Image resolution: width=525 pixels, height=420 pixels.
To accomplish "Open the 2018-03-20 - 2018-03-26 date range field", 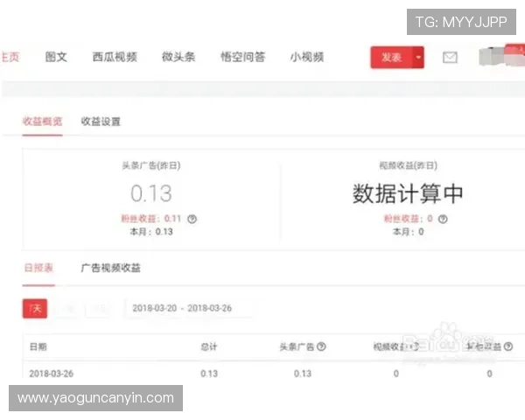I will pyautogui.click(x=187, y=308).
